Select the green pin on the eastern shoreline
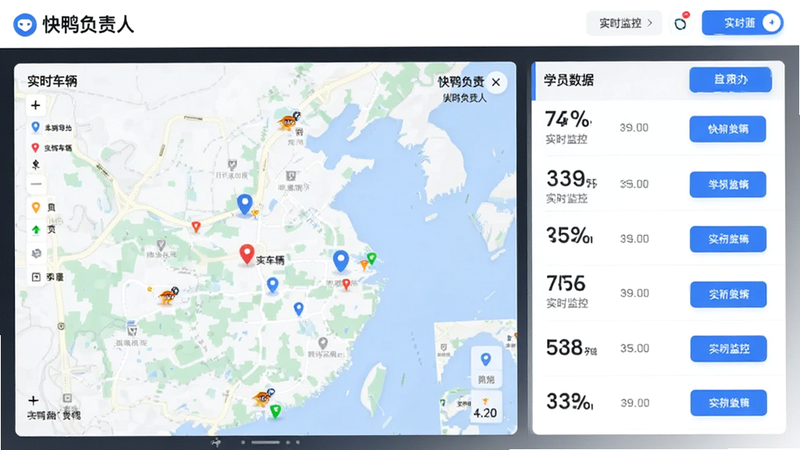 tap(372, 258)
